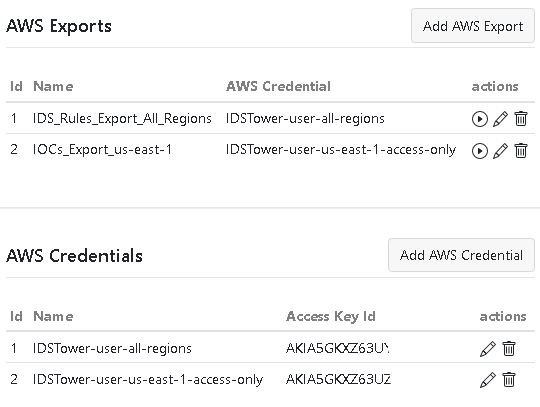The height and width of the screenshot is (407, 540).
Task: Delete the IDS_Rules_Export_All_Regions export
Action: (521, 119)
